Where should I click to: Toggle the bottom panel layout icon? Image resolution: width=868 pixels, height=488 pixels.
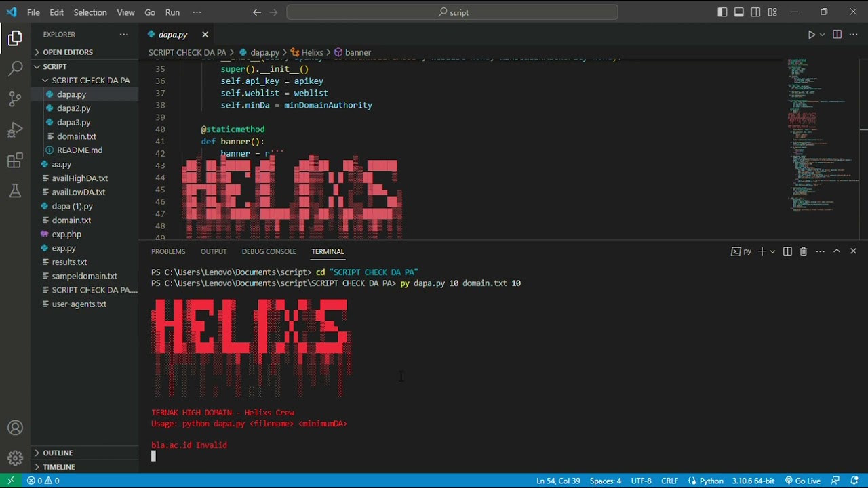tap(739, 12)
